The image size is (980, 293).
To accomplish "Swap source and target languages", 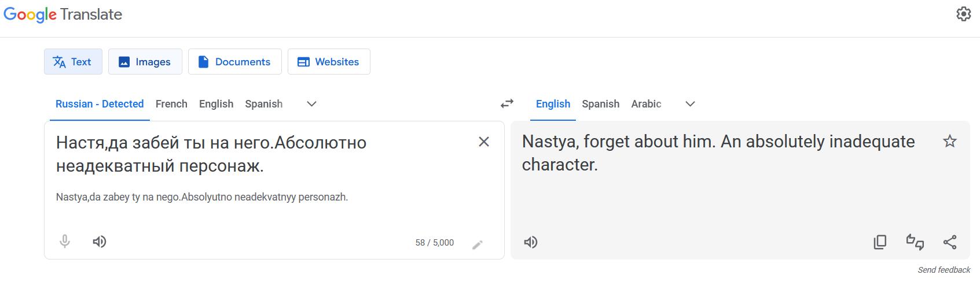I will coord(507,103).
